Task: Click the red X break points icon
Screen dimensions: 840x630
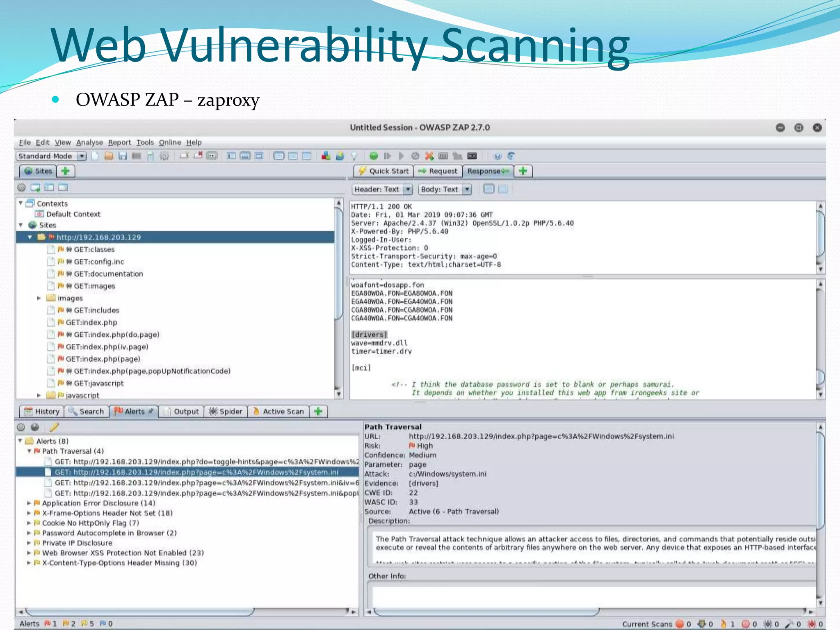Action: 429,156
